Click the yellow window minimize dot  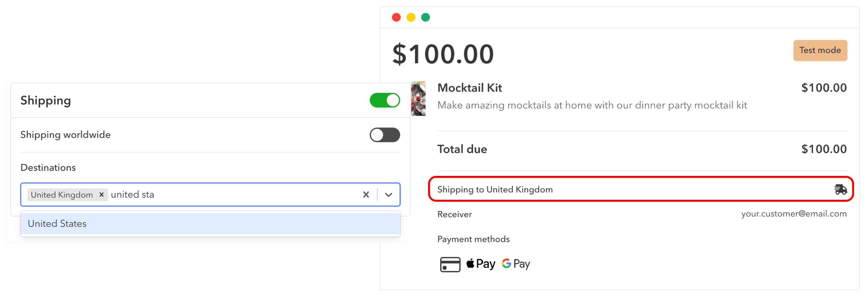411,17
